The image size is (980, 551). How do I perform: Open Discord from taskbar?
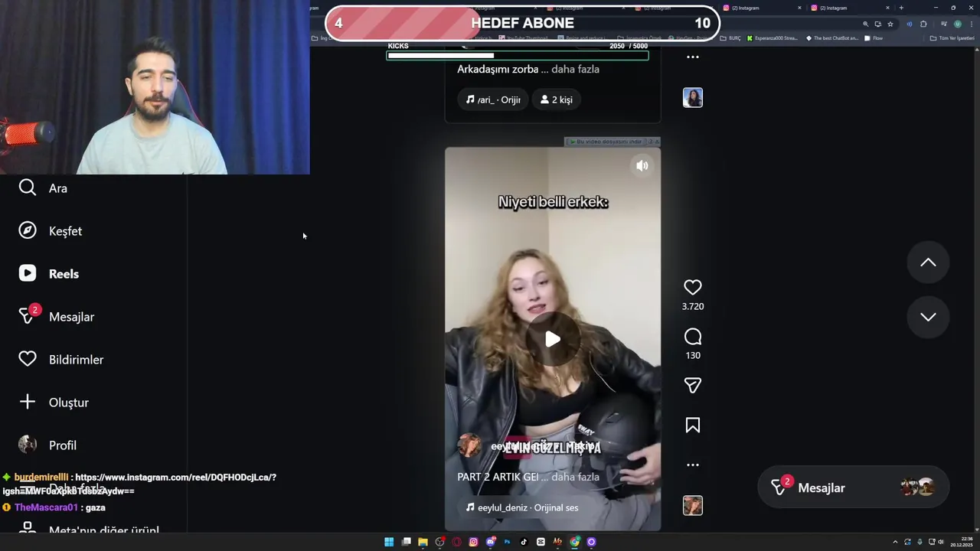[490, 542]
